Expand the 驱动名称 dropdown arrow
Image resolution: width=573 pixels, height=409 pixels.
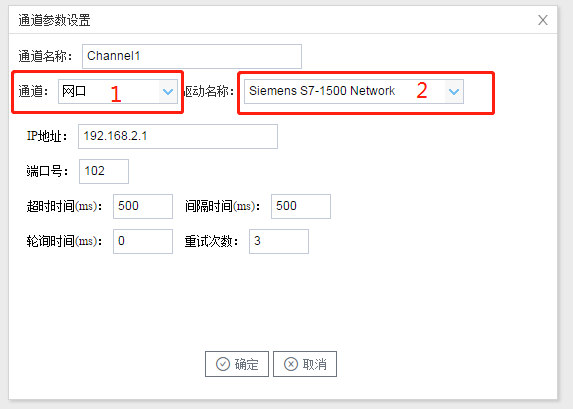pyautogui.click(x=454, y=91)
